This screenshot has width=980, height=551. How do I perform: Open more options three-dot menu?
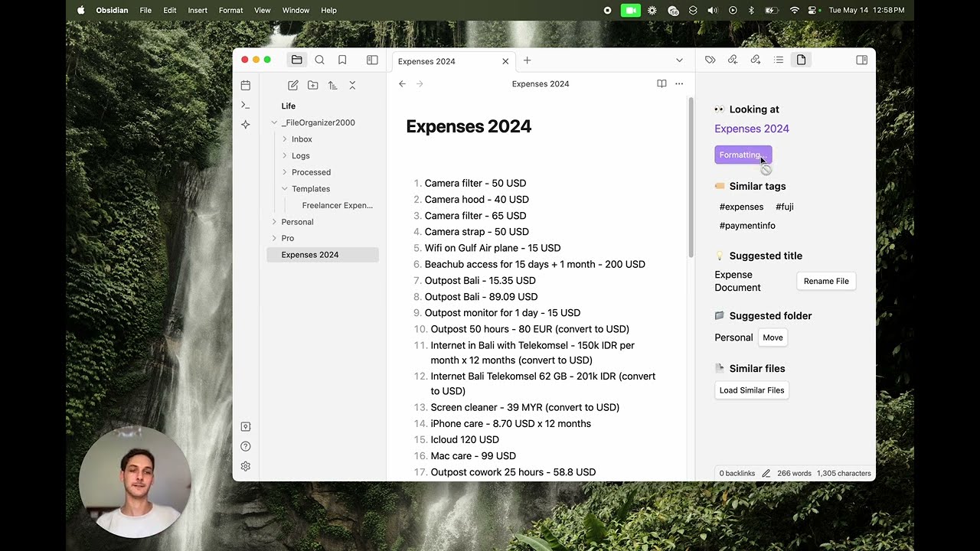(x=679, y=83)
